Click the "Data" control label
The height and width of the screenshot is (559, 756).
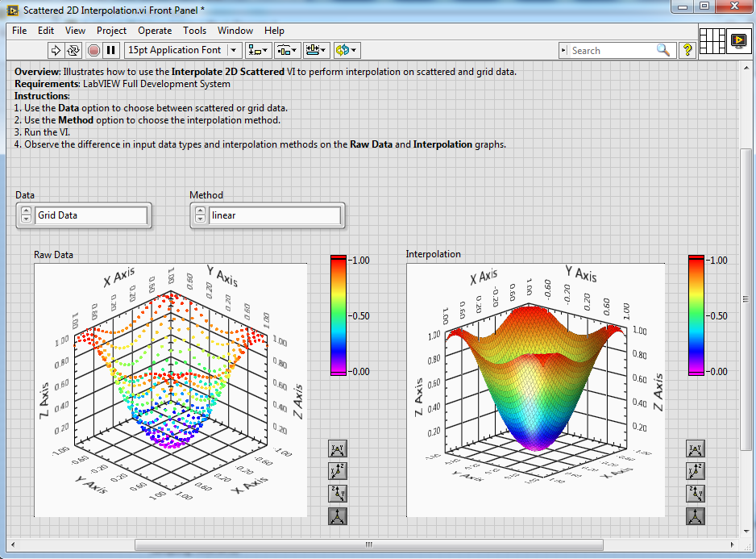click(25, 195)
